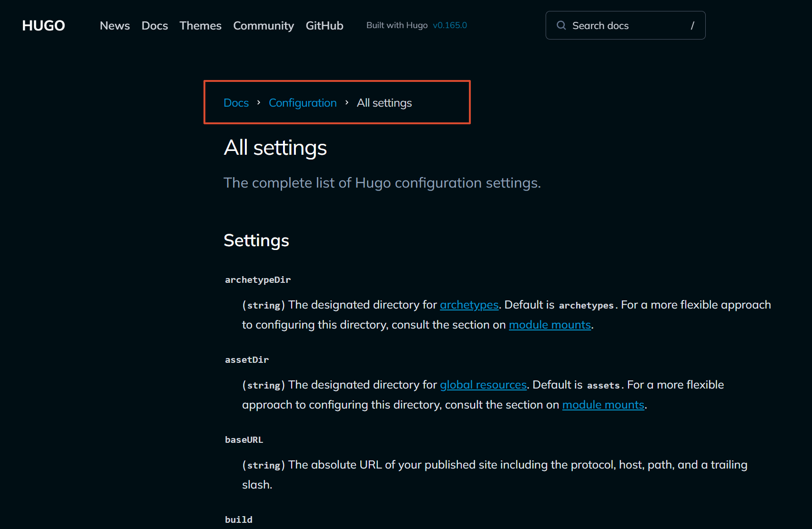Open module mounts link under archetypeDir
Screen dimensions: 812x529
pyautogui.click(x=550, y=325)
